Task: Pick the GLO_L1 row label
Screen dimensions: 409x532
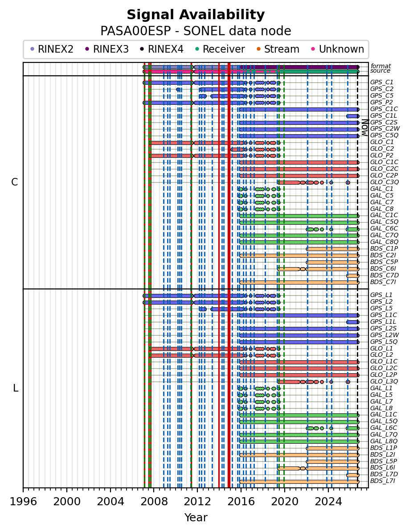Action: pos(381,348)
